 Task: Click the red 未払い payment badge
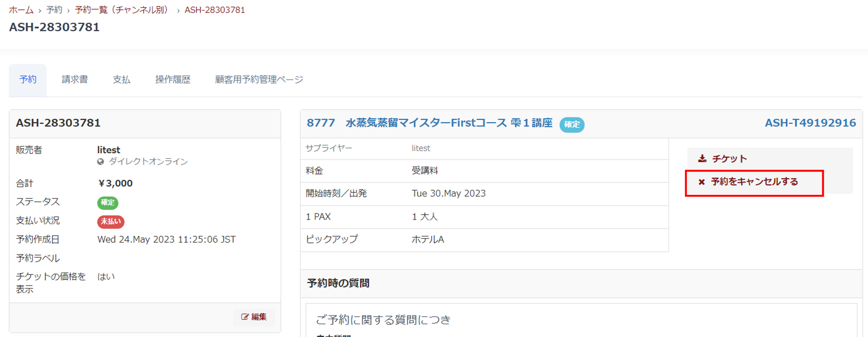110,221
